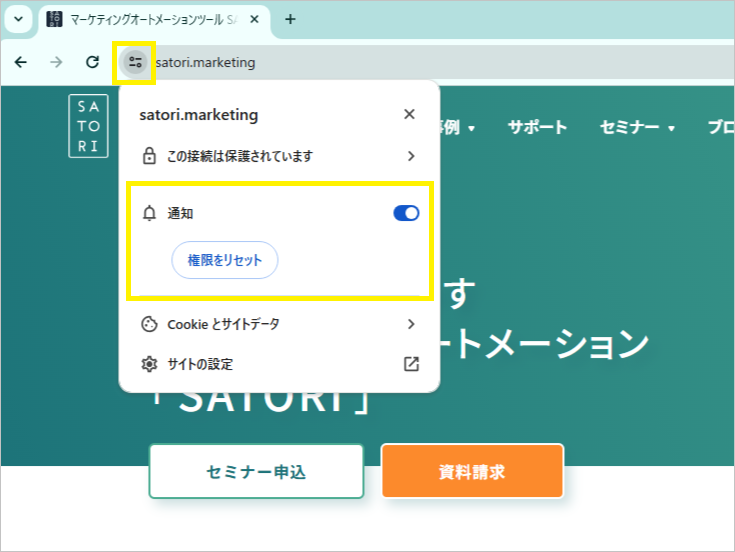This screenshot has height=552, width=735.
Task: Click the orange 資料請求 button
Action: (x=472, y=471)
